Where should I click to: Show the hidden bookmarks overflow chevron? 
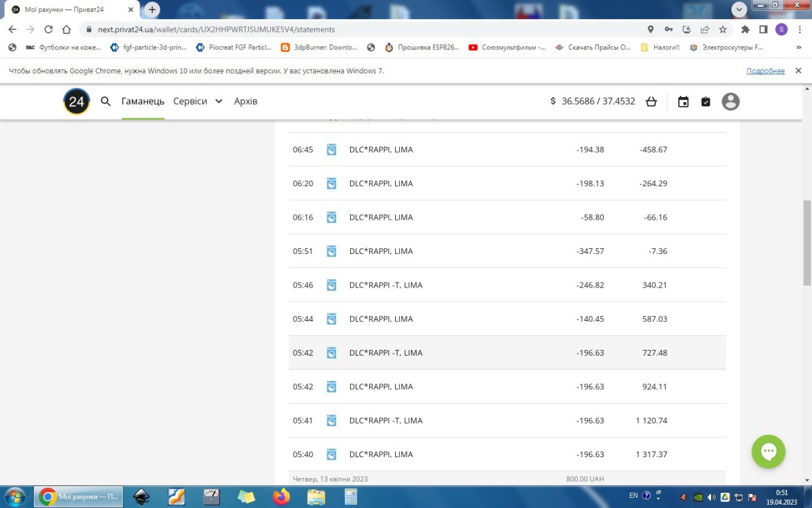[x=799, y=47]
